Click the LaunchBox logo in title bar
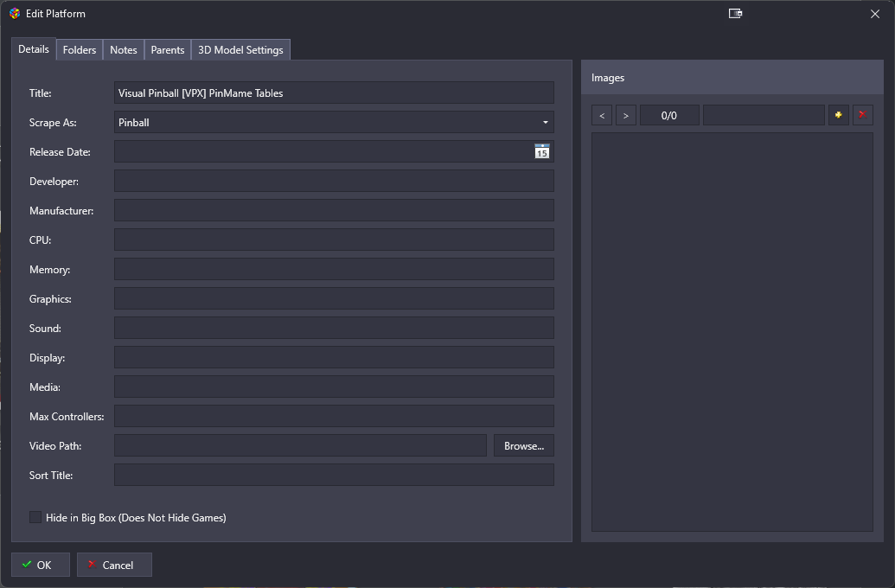This screenshot has width=895, height=588. (15, 13)
